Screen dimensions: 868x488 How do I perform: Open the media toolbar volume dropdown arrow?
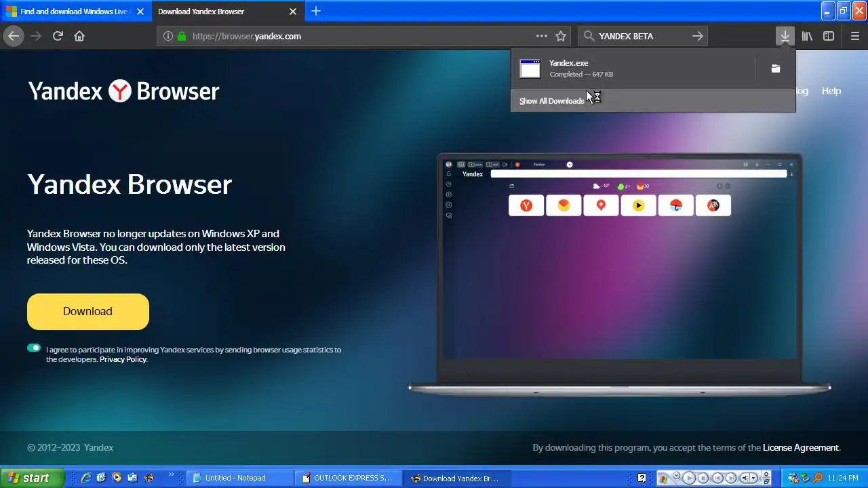click(753, 478)
